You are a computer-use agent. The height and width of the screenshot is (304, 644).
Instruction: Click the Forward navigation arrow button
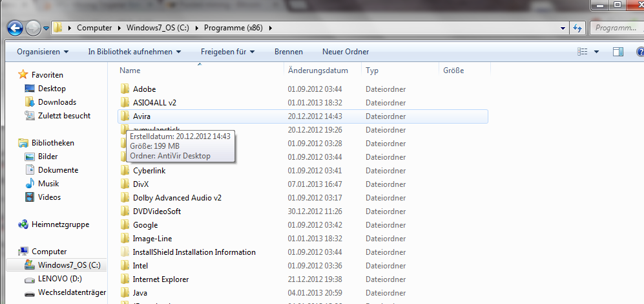(33, 28)
